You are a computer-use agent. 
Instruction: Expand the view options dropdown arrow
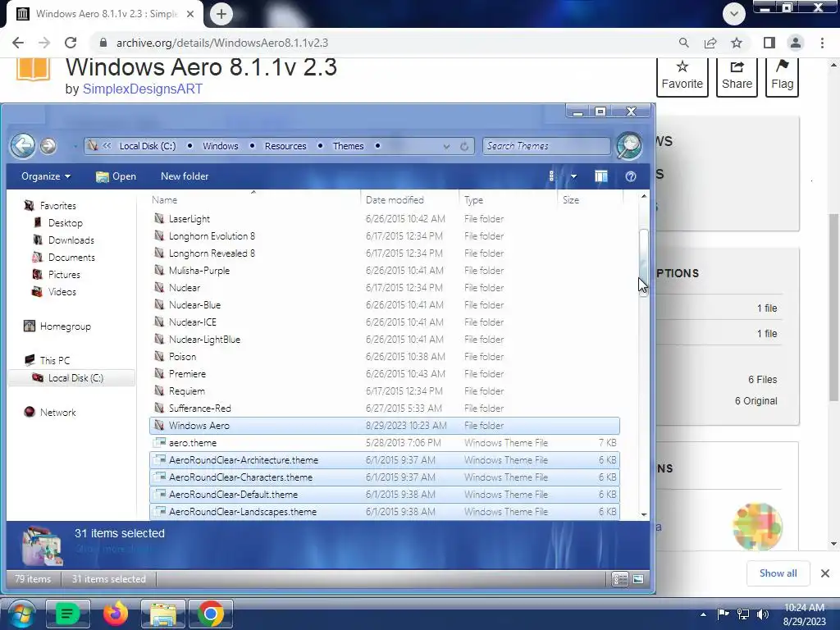coord(573,176)
